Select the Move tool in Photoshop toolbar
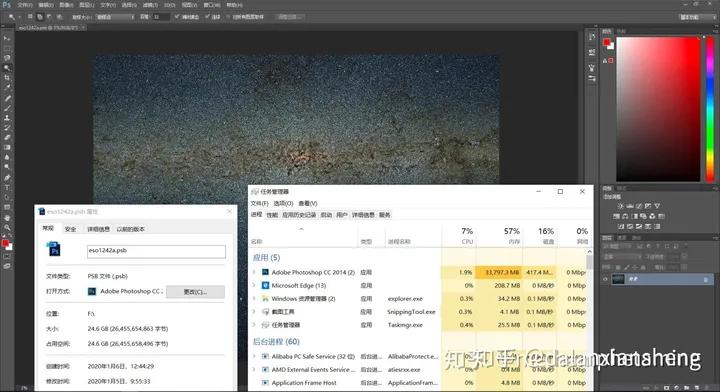The height and width of the screenshot is (392, 720). tap(6, 38)
